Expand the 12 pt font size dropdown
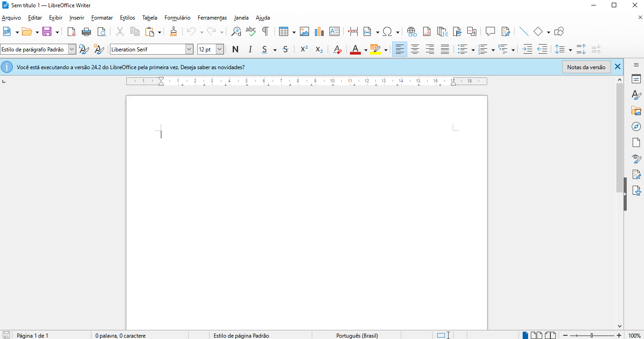The width and height of the screenshot is (644, 339). click(x=220, y=49)
